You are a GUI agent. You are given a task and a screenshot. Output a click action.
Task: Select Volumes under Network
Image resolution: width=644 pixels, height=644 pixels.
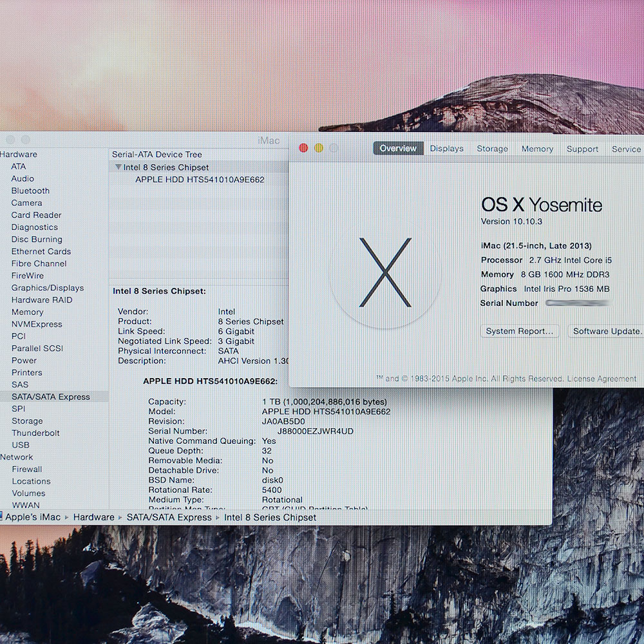tap(28, 493)
